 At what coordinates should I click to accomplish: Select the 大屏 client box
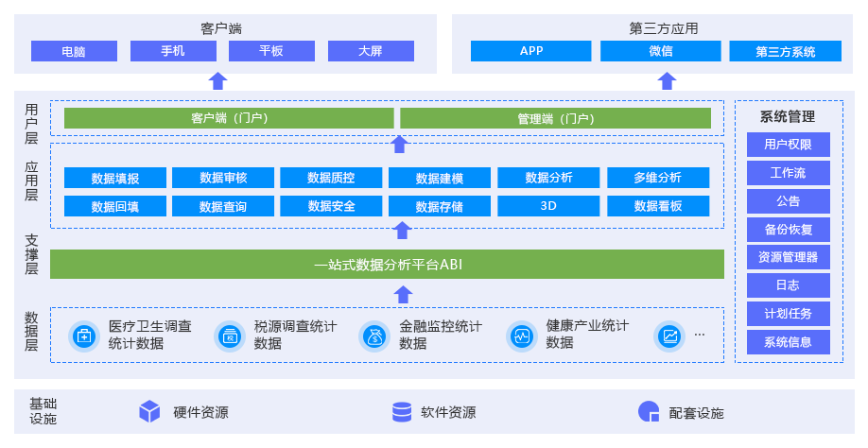click(371, 51)
